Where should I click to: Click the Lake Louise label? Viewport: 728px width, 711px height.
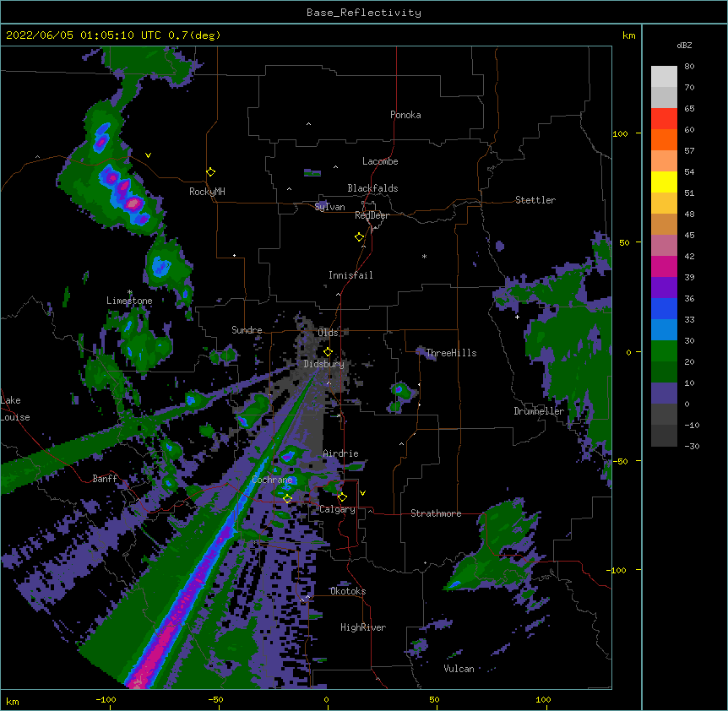tap(15, 409)
